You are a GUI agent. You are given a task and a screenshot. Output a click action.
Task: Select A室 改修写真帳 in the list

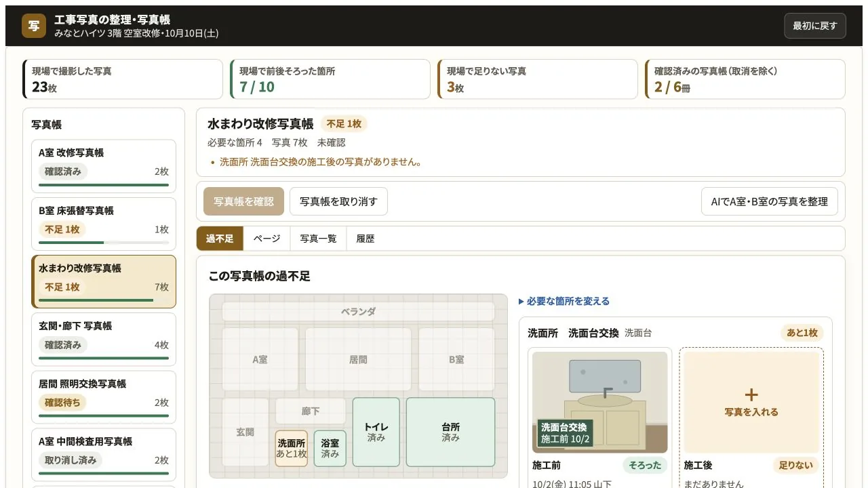(x=104, y=166)
